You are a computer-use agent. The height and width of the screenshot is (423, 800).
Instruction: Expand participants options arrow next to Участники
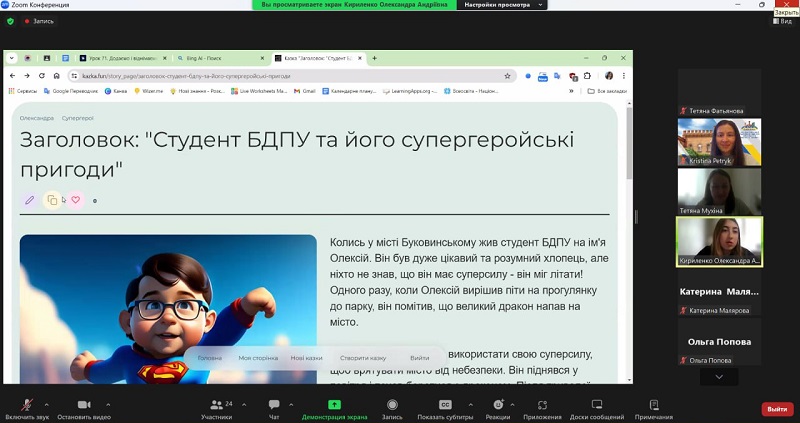(244, 405)
